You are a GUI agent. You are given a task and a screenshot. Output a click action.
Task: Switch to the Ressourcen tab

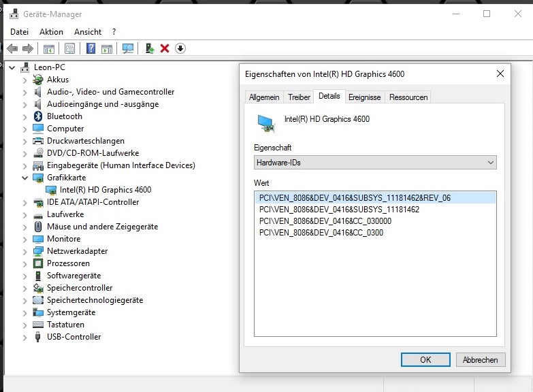408,97
